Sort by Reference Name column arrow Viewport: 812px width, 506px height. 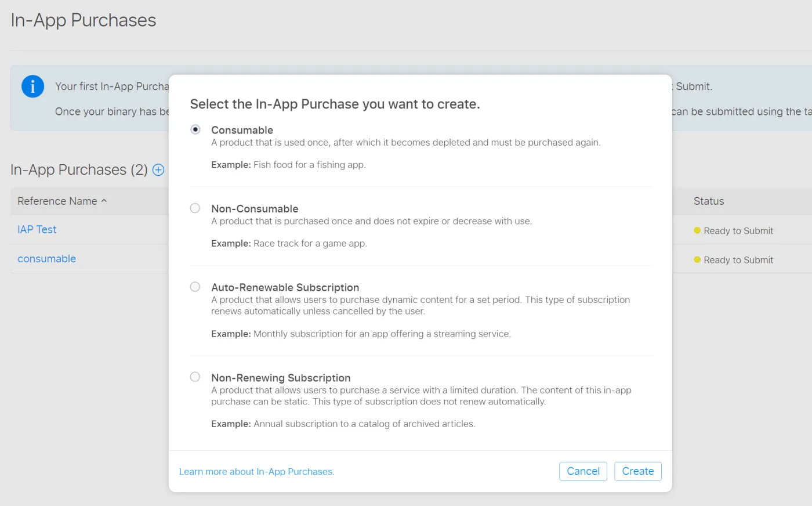(x=104, y=201)
